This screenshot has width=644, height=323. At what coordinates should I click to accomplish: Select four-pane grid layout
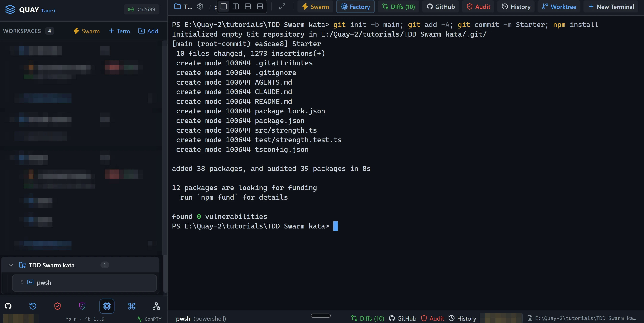[x=260, y=7]
